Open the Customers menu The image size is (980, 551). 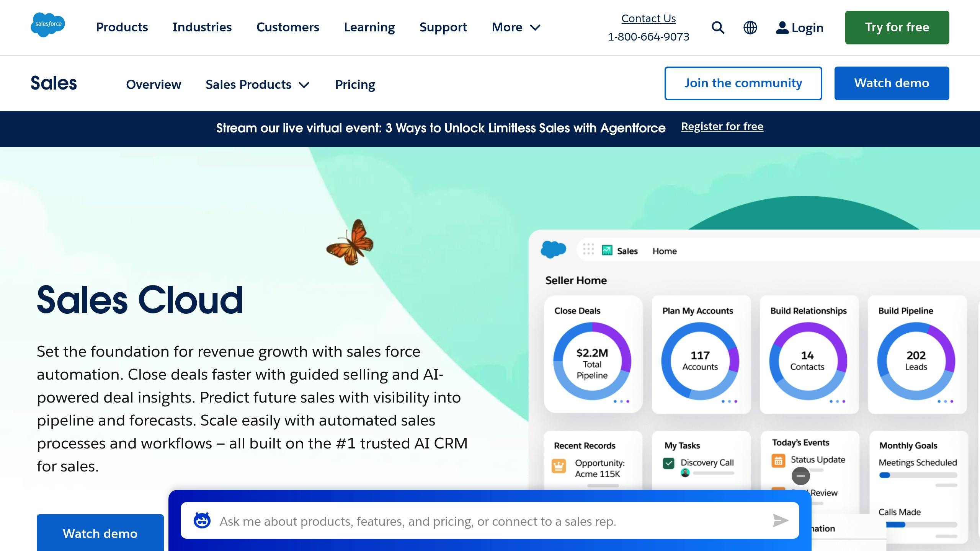pyautogui.click(x=288, y=27)
